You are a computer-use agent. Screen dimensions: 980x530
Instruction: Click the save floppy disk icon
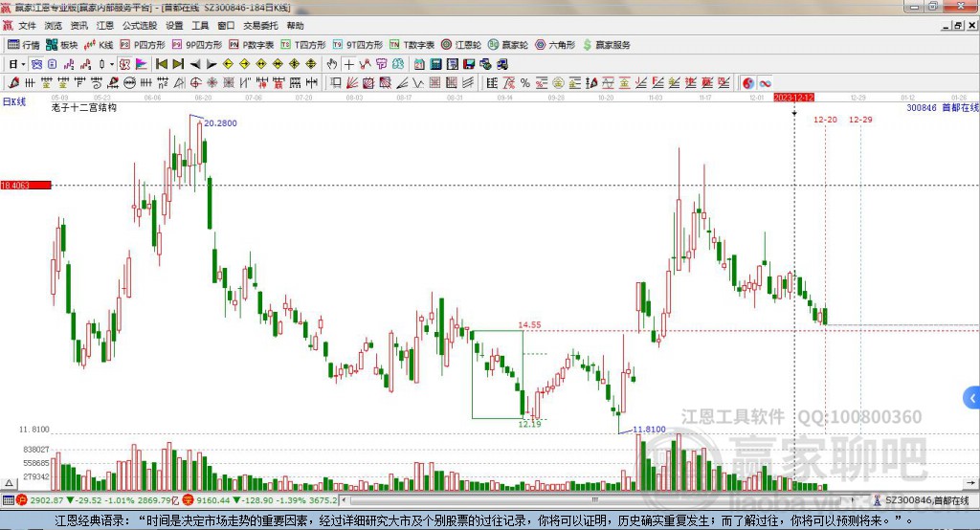(x=469, y=64)
